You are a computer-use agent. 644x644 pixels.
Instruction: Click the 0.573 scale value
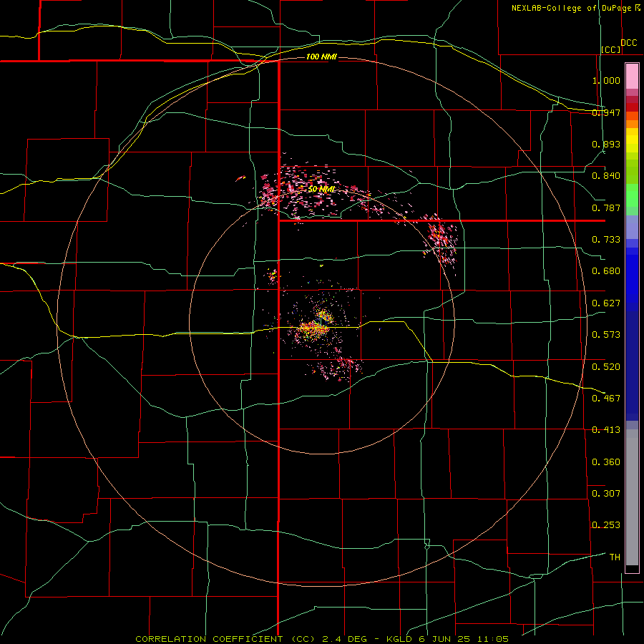[606, 335]
